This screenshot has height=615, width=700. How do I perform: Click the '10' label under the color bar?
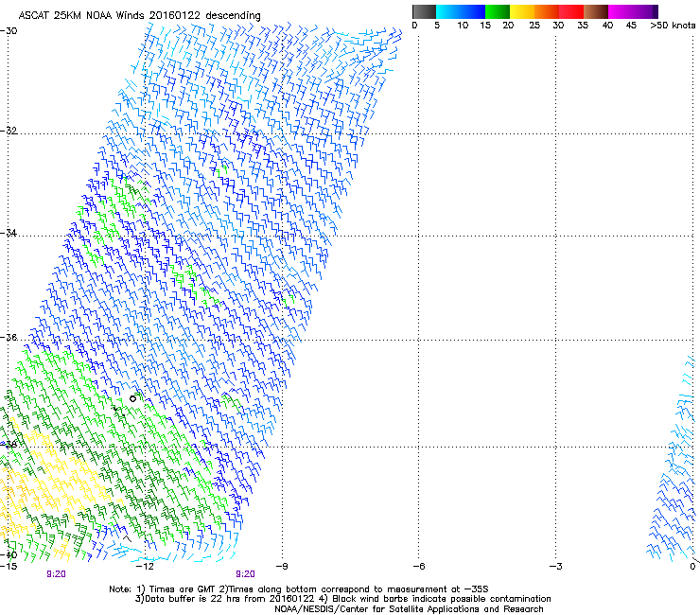(x=463, y=26)
